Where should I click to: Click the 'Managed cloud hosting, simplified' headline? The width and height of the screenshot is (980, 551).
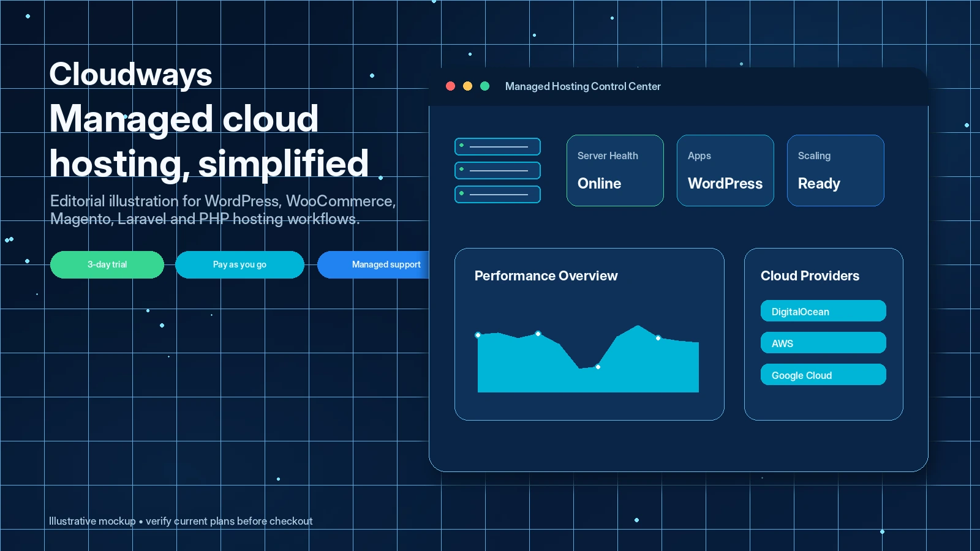coord(209,141)
